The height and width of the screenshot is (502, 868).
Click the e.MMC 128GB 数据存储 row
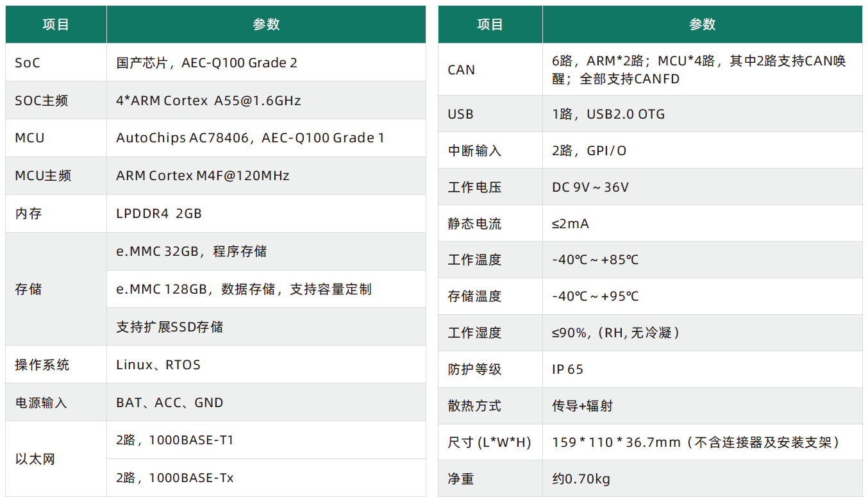click(x=266, y=289)
